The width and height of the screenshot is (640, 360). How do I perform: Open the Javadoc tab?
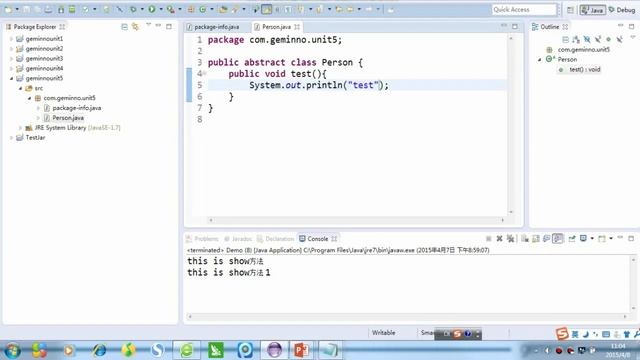238,239
